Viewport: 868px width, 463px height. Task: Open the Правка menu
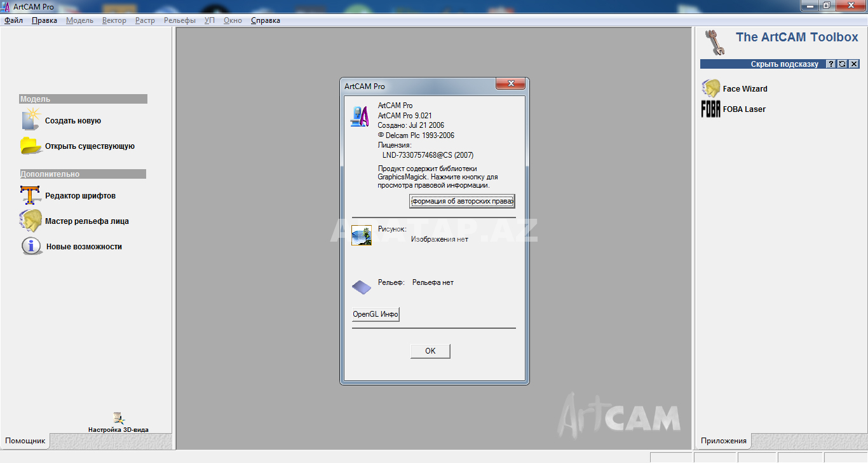tap(44, 20)
